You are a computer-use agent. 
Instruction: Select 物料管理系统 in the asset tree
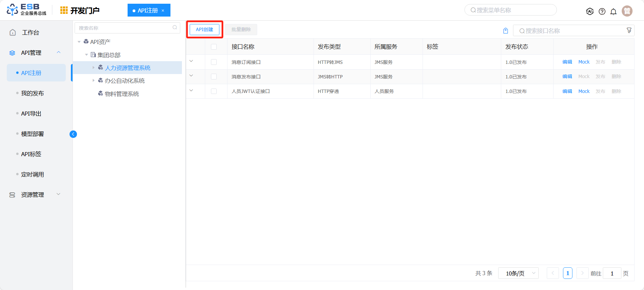coord(122,94)
